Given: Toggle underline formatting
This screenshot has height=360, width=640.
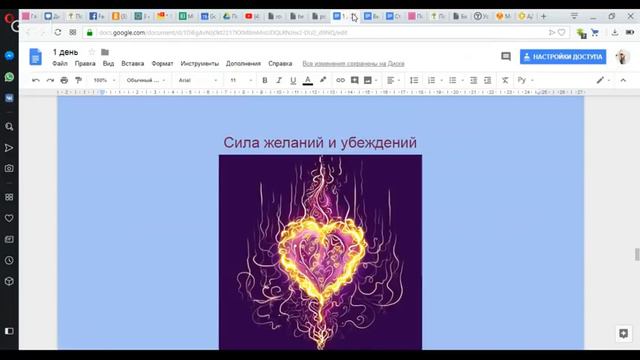Looking at the screenshot, I should (x=293, y=80).
